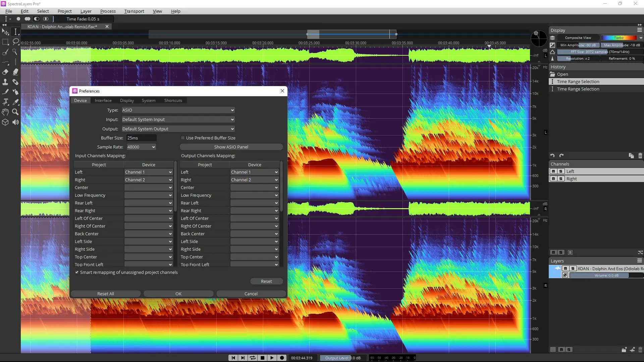Click the delete history trash icon
The image size is (644, 362).
click(640, 156)
